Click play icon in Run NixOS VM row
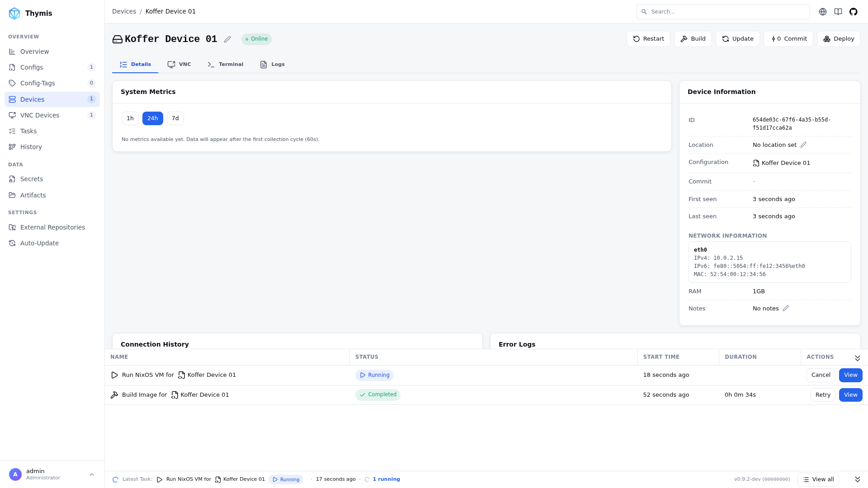The image size is (868, 488). (115, 375)
